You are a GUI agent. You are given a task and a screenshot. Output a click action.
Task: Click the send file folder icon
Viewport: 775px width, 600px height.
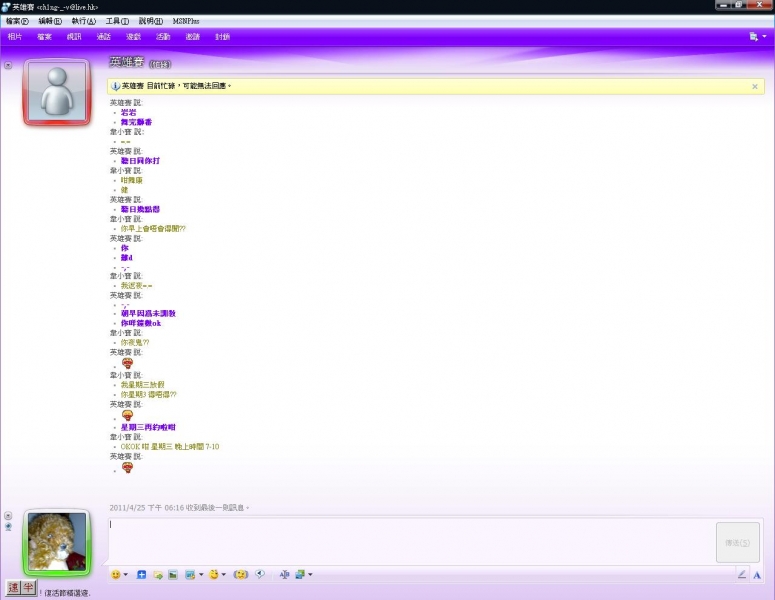(x=158, y=574)
